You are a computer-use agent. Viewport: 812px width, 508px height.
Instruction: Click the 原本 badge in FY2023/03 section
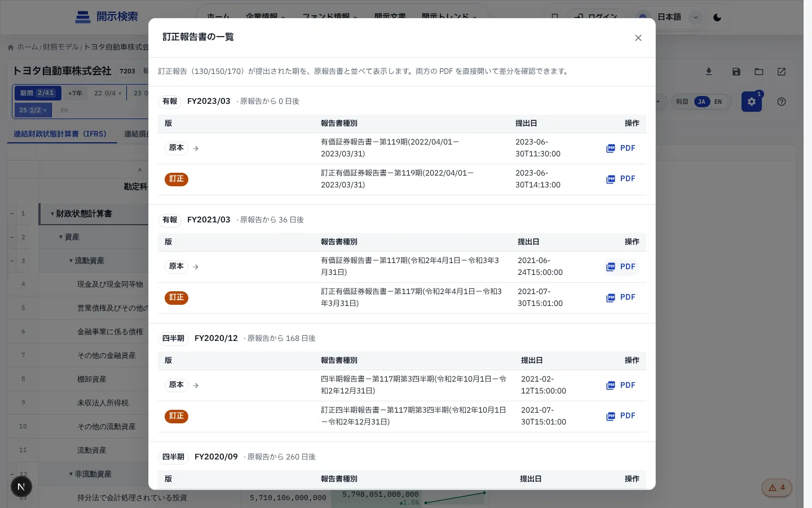pyautogui.click(x=176, y=148)
